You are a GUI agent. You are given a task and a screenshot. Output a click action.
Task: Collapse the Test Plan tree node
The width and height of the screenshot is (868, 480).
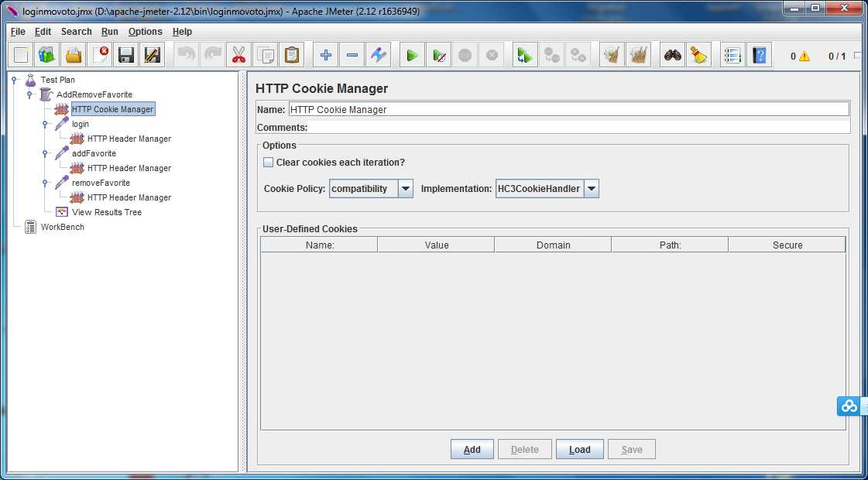point(15,80)
